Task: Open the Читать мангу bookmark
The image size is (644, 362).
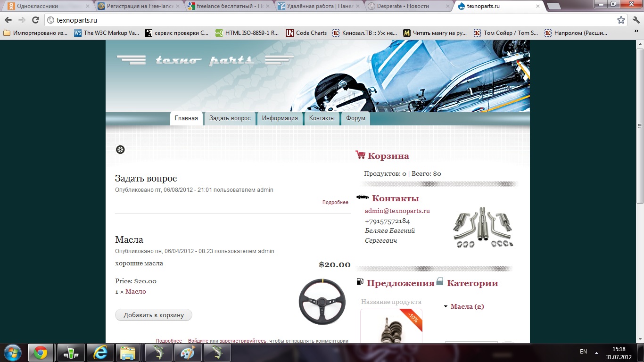Action: 435,33
